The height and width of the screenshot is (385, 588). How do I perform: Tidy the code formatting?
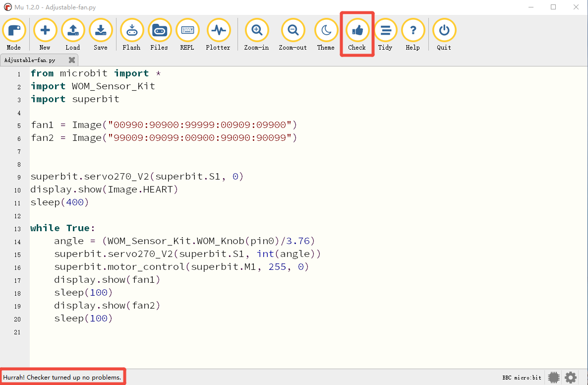[385, 35]
